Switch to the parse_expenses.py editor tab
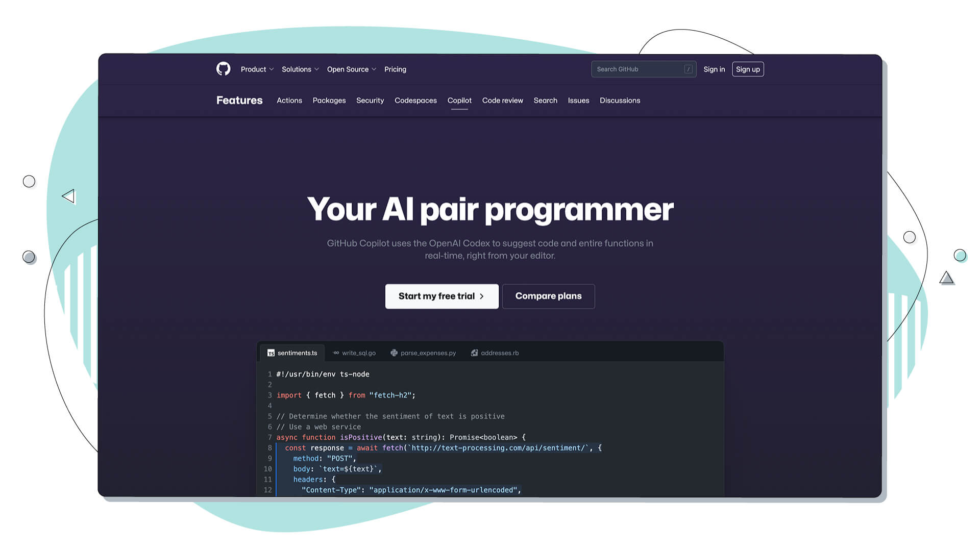Image resolution: width=980 pixels, height=551 pixels. click(x=423, y=353)
